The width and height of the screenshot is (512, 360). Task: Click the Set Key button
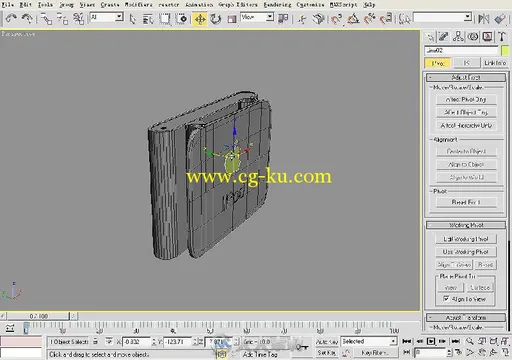[x=326, y=352]
